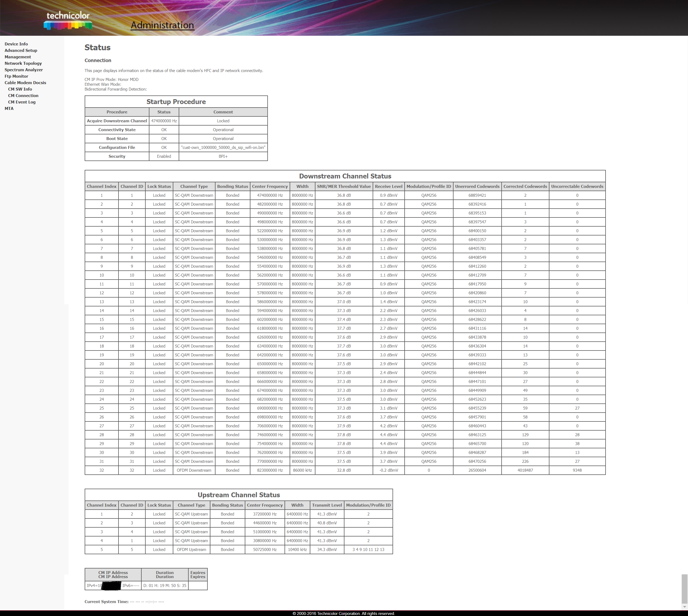Screen dimensions: 688x616
Task: Open Ftp Monitor page
Action: click(x=16, y=76)
